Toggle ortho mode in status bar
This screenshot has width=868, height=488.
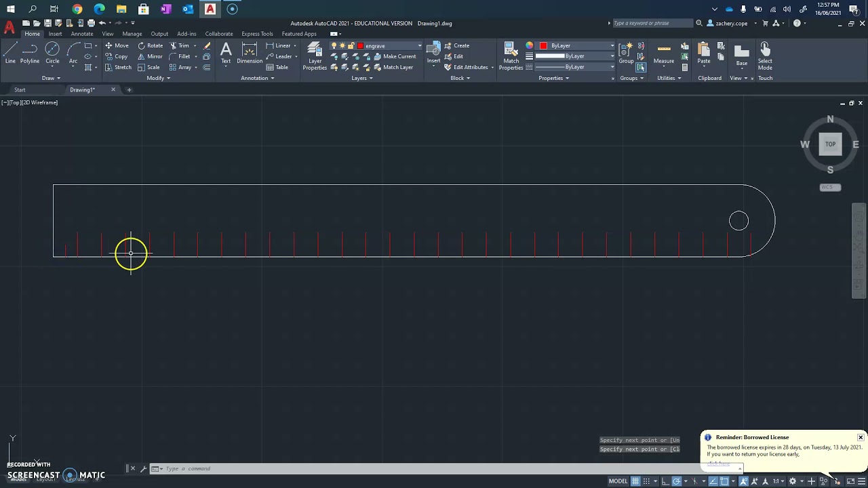(665, 481)
